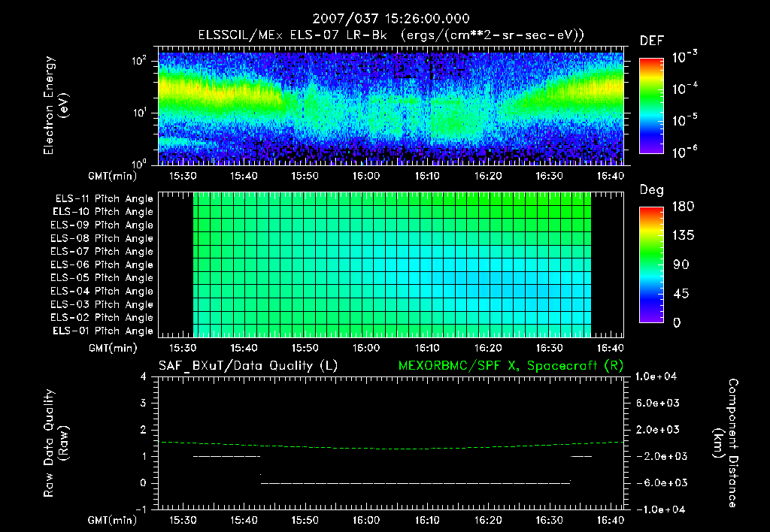Screen dimensions: 770x532
Task: Select the ELS-02 Pitch Angle row label
Action: (102, 318)
